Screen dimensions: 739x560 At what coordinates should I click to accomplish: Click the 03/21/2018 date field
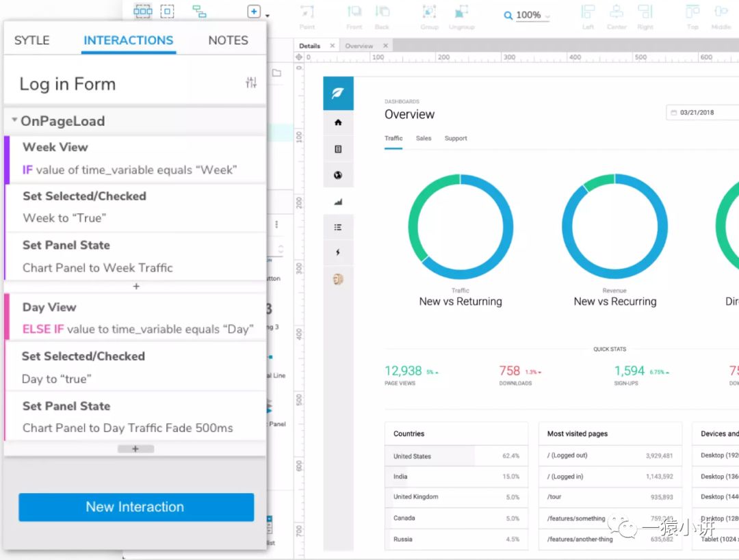[701, 113]
